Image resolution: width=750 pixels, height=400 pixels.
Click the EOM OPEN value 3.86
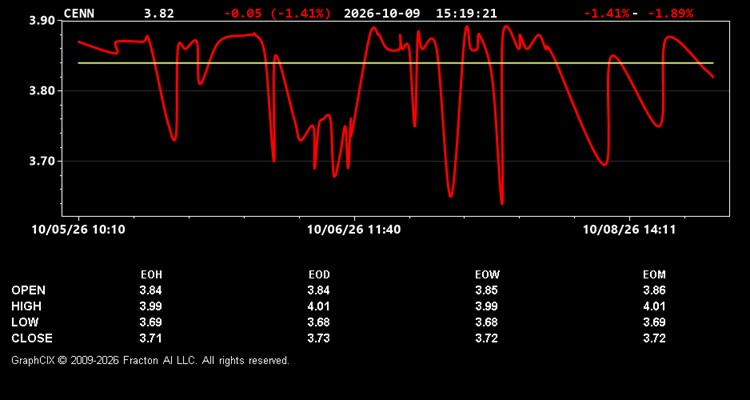tap(654, 290)
